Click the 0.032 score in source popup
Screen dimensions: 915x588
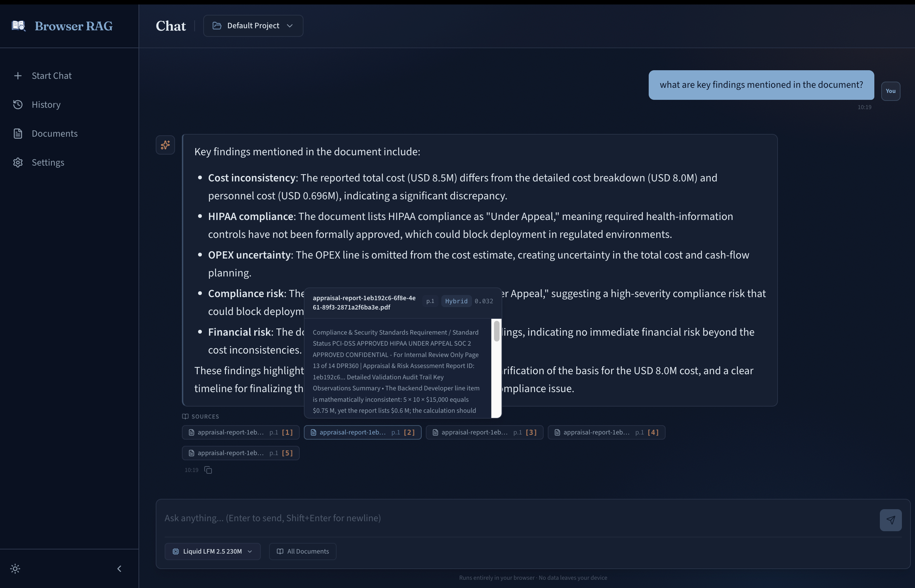point(484,301)
